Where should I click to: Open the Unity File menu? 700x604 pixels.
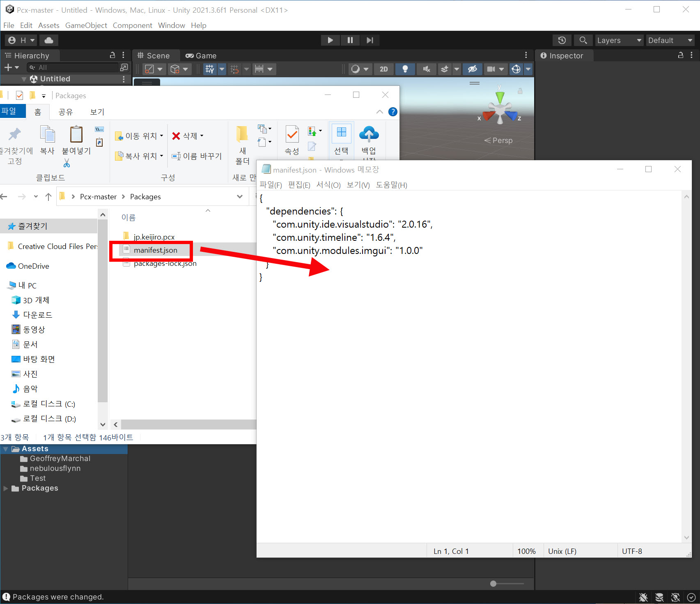[x=9, y=25]
